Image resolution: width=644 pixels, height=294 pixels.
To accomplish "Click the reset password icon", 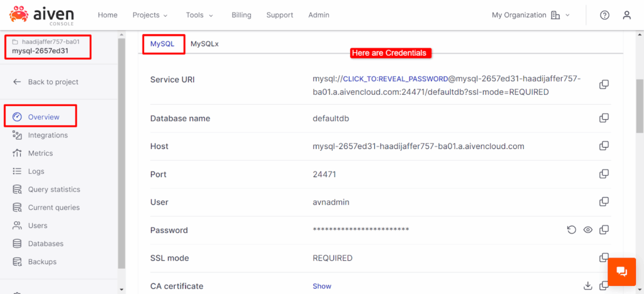I will pyautogui.click(x=572, y=230).
